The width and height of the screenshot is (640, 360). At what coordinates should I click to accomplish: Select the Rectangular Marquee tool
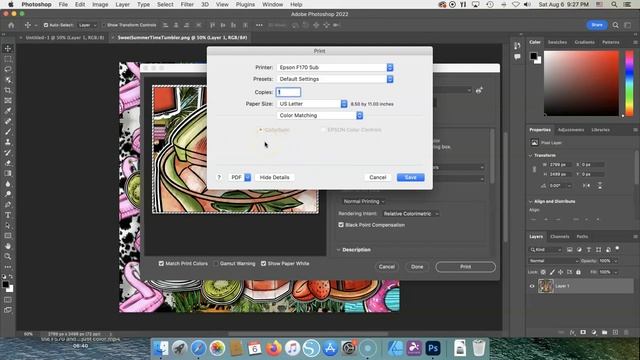[x=8, y=59]
